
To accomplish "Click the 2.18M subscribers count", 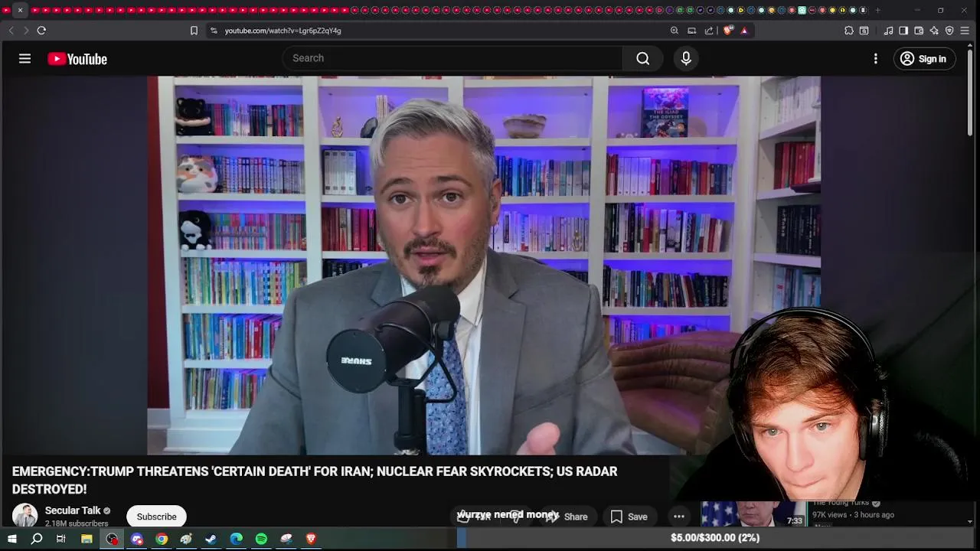I will (x=77, y=523).
